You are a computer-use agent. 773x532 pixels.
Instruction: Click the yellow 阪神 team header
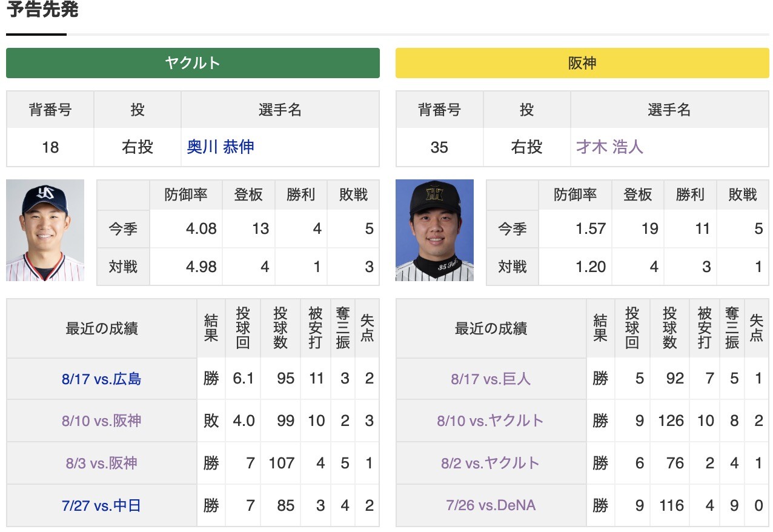[x=582, y=63]
